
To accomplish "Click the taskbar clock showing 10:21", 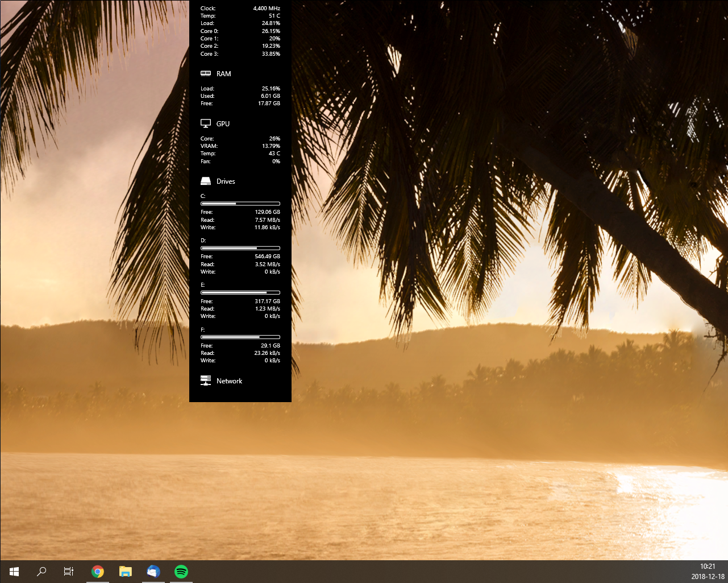I will pyautogui.click(x=707, y=566).
